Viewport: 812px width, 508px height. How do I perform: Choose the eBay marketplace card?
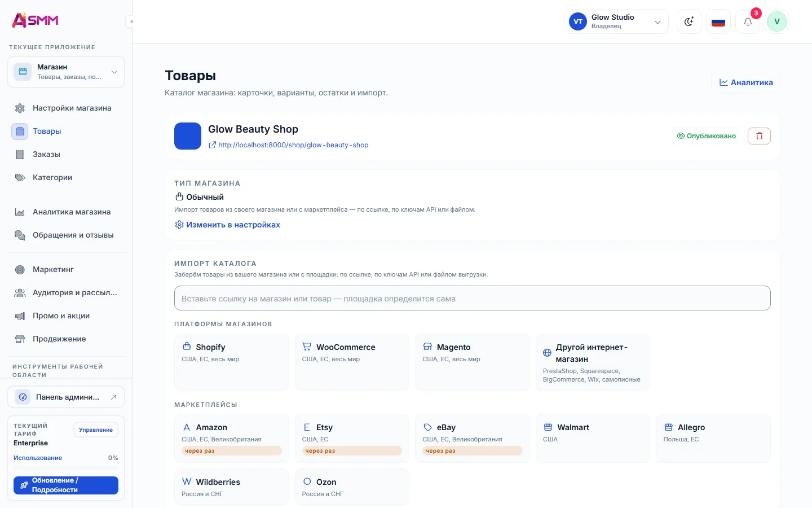473,439
